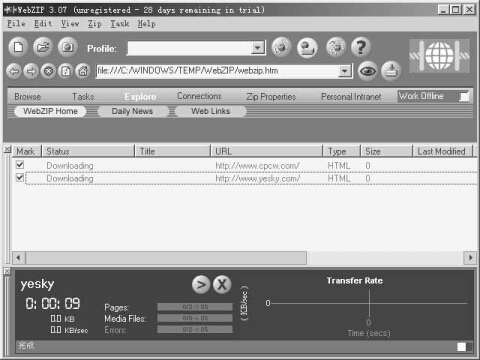Open the Zip menu
Screen dimensions: 480x360
95,24
